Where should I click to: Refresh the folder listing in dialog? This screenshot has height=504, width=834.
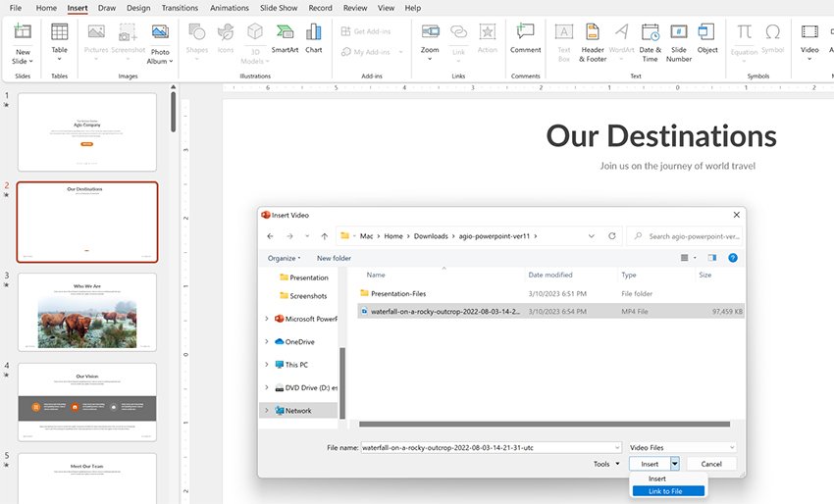pos(612,236)
